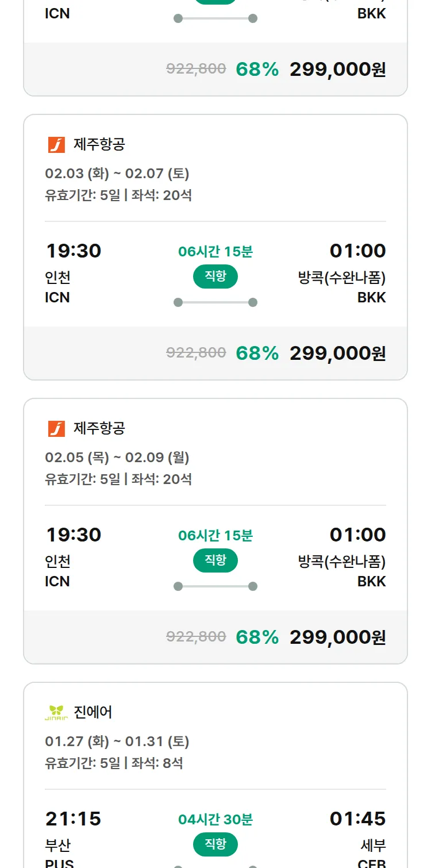Click the 21:15 departure time from 부산
The height and width of the screenshot is (868, 431).
click(73, 819)
